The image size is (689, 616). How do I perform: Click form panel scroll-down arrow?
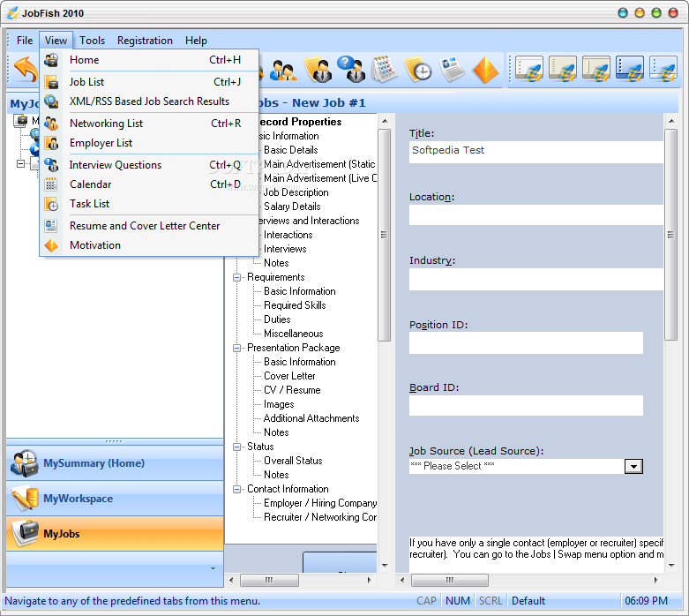671,566
